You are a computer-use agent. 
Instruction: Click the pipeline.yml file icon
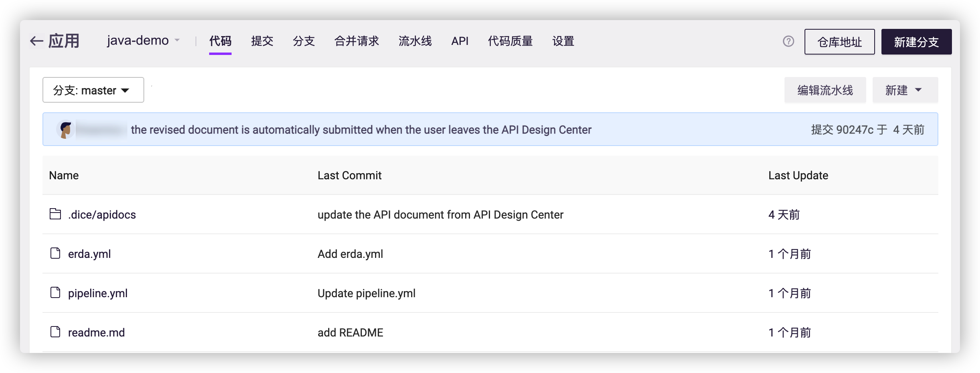pos(55,293)
